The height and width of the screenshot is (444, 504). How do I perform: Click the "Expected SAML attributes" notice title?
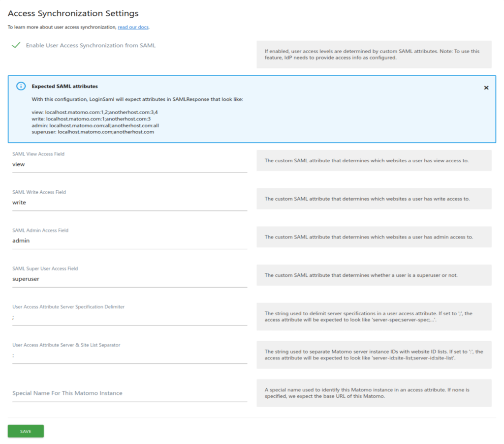pos(64,86)
